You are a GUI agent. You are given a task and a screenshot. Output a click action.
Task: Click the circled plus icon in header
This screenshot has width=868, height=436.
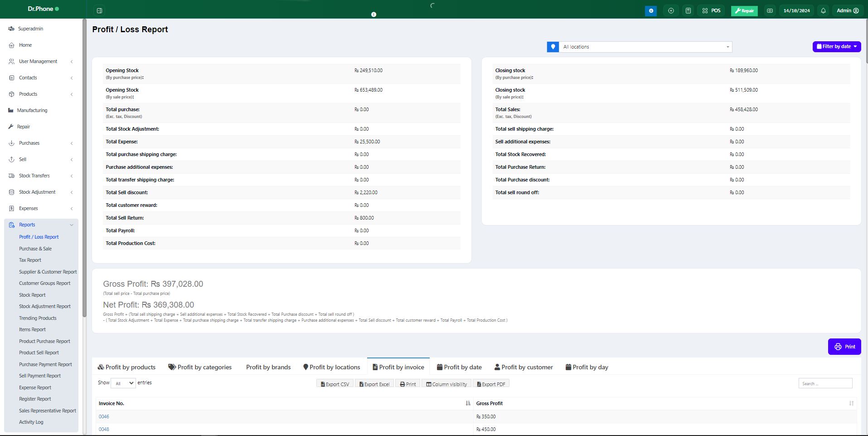(671, 10)
